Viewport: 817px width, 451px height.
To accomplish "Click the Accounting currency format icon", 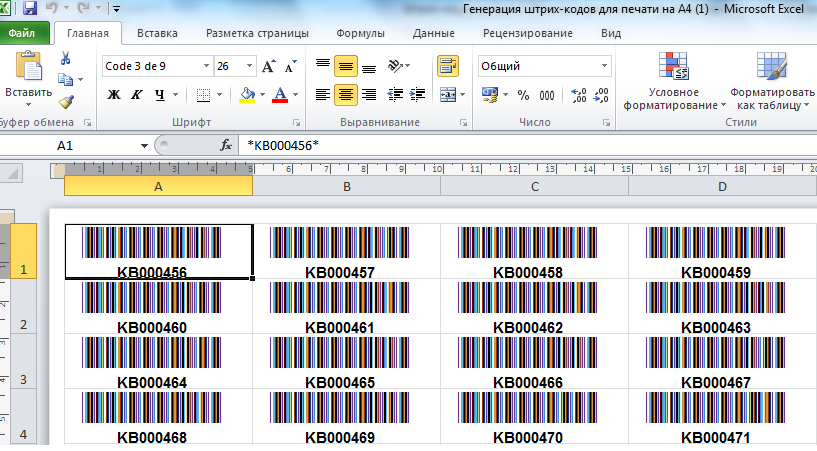I will pyautogui.click(x=490, y=95).
